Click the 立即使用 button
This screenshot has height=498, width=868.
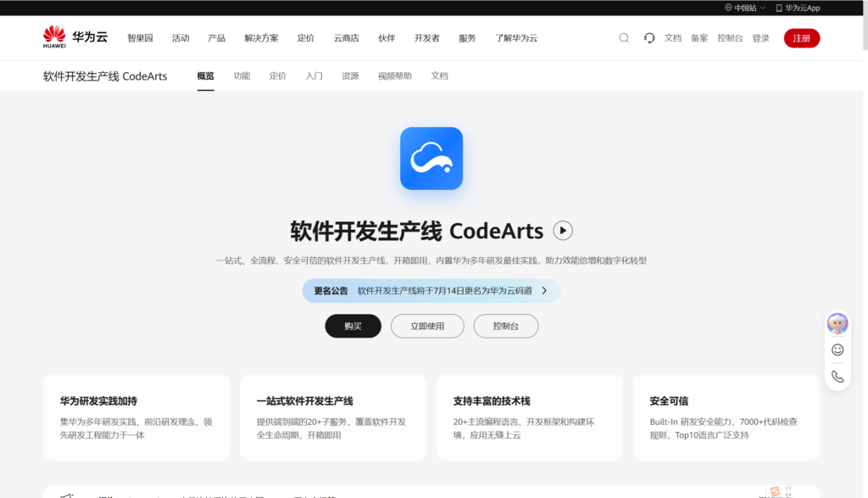[x=427, y=326]
